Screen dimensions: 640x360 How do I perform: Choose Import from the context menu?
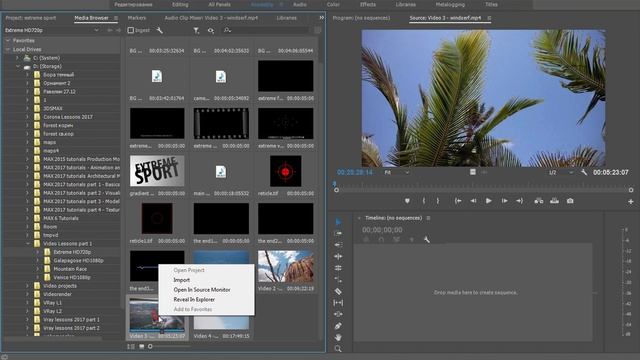click(x=182, y=280)
